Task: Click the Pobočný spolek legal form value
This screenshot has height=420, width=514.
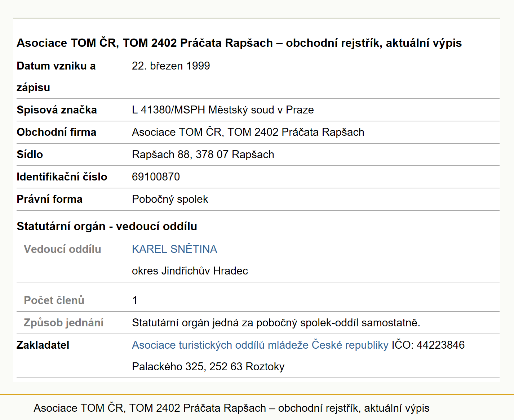Action: click(170, 199)
